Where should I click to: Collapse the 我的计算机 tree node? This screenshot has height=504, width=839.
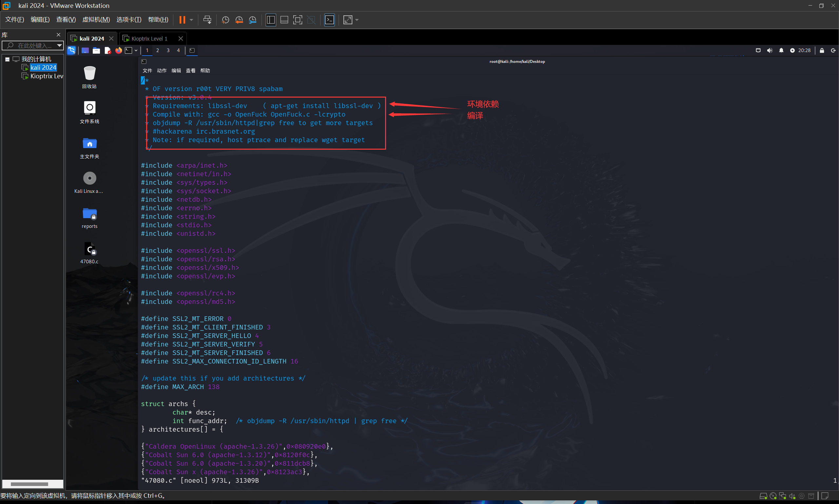tap(7, 59)
